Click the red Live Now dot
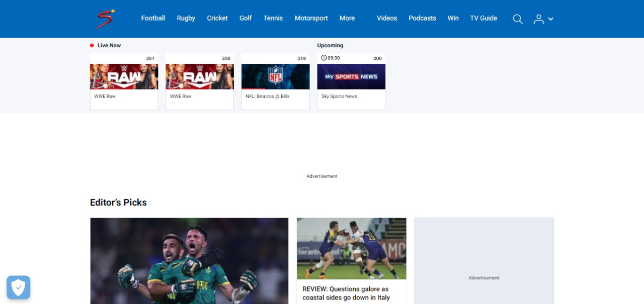Screen dimensions: 644x304 pos(92,45)
